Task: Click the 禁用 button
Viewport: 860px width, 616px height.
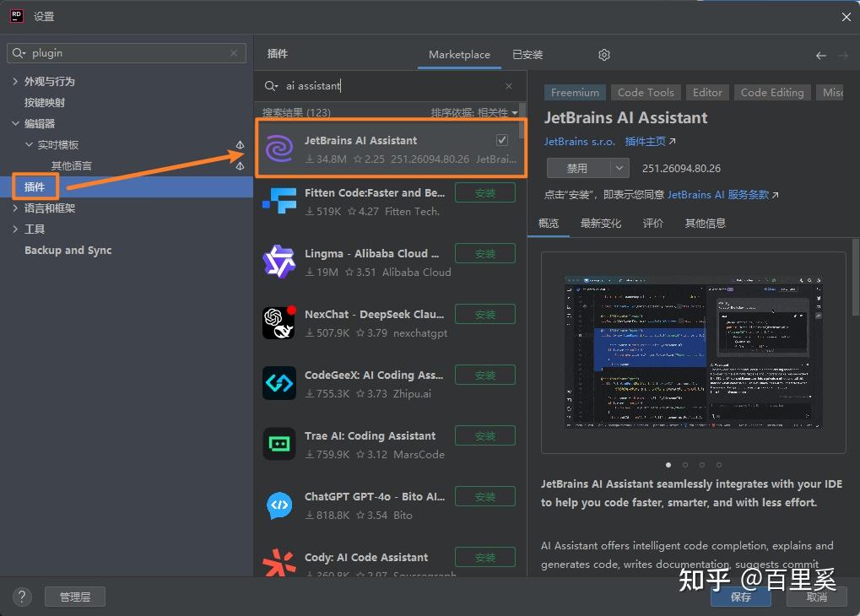Action: pyautogui.click(x=578, y=168)
